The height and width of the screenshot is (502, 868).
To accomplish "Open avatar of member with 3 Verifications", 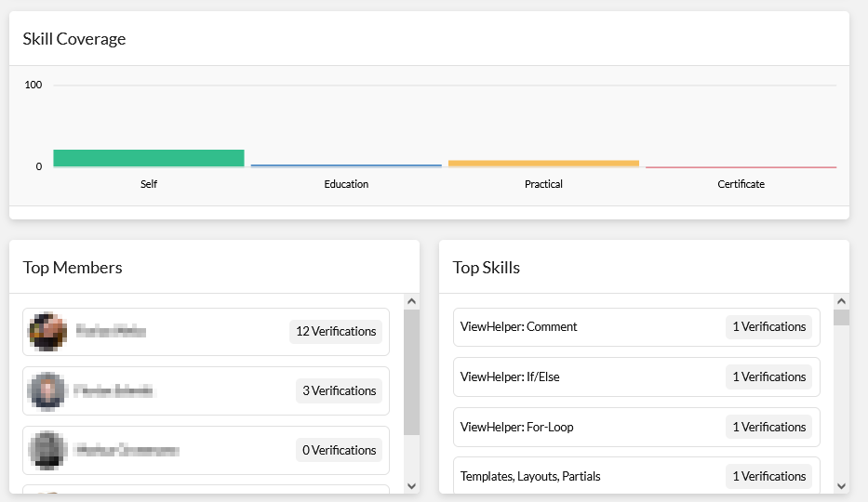I will coord(47,390).
